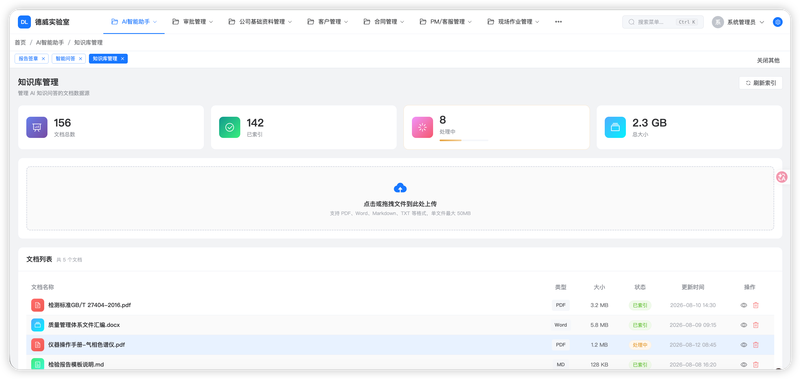
Task: Delete the 质量管理体系文件汇编.docx document
Action: 756,325
